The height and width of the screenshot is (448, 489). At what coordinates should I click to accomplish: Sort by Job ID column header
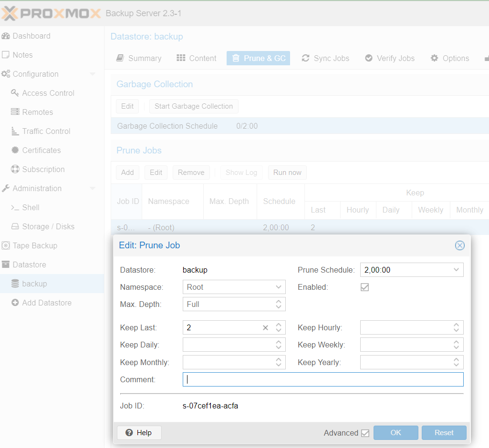(x=126, y=201)
